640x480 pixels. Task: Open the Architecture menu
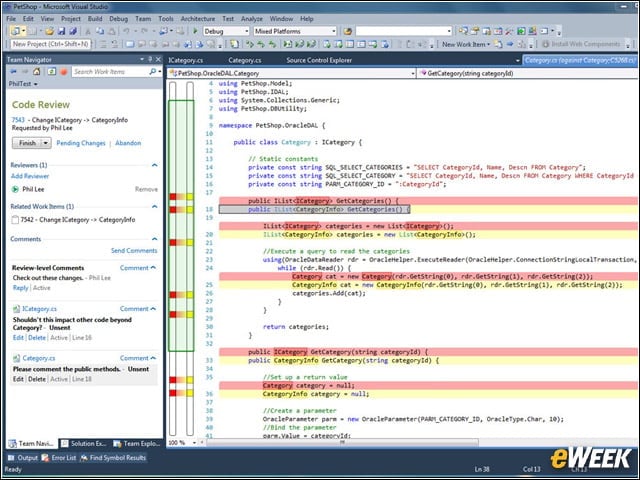click(198, 19)
